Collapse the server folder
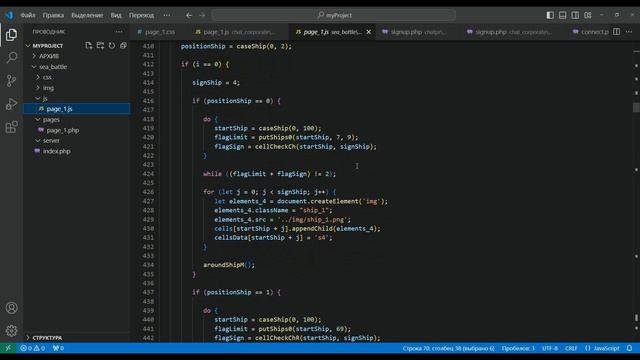Viewport: 640px width, 360px height. coord(51,140)
